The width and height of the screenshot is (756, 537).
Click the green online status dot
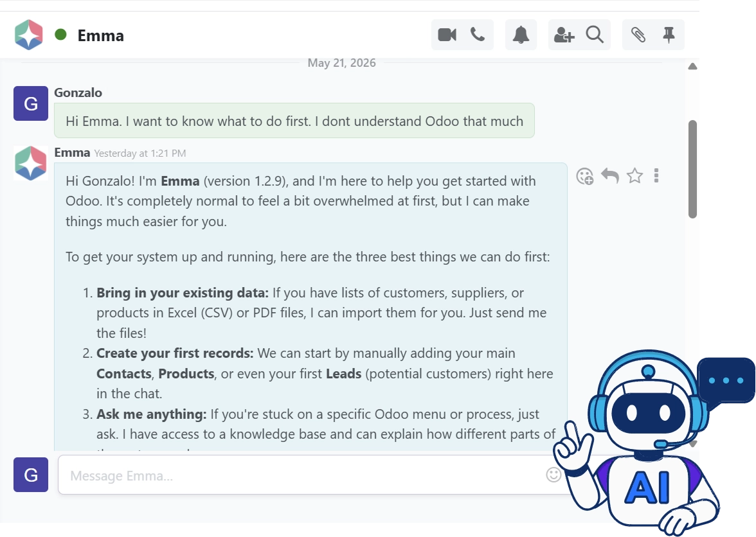(60, 35)
